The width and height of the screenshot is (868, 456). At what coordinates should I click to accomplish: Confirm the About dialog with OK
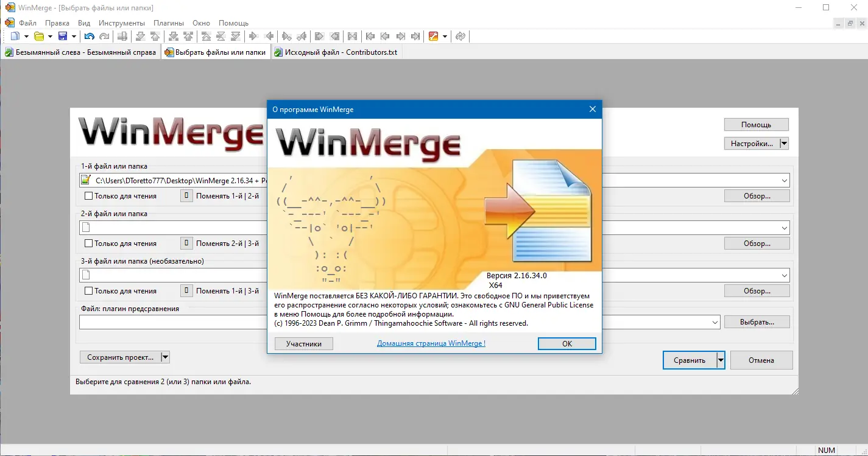click(x=567, y=343)
